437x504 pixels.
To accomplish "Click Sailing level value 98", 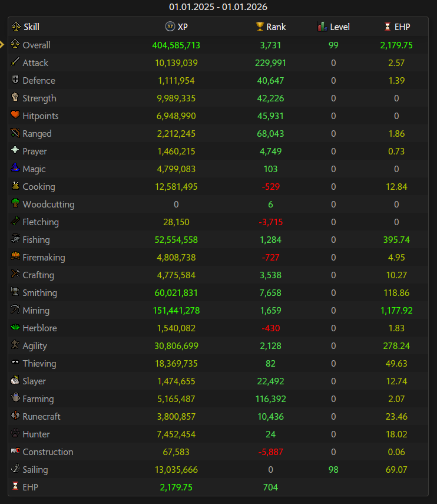I will click(333, 470).
